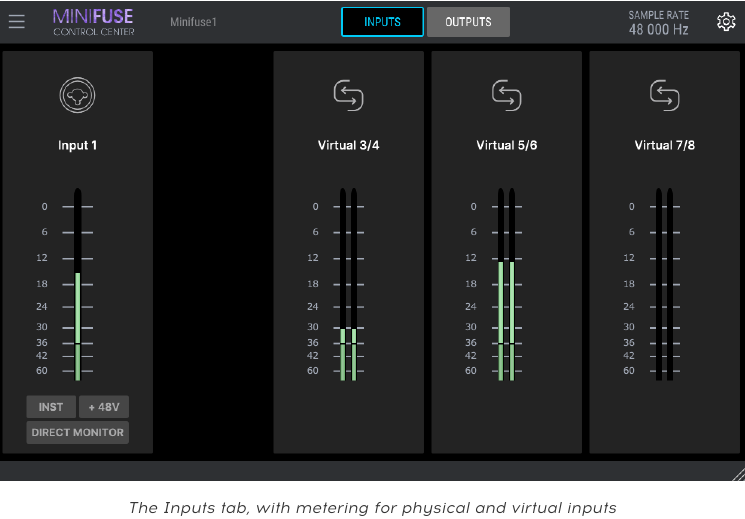Viewport: 745px width, 519px height.
Task: Click the MiniFuse Control Center logo
Action: coord(94,22)
